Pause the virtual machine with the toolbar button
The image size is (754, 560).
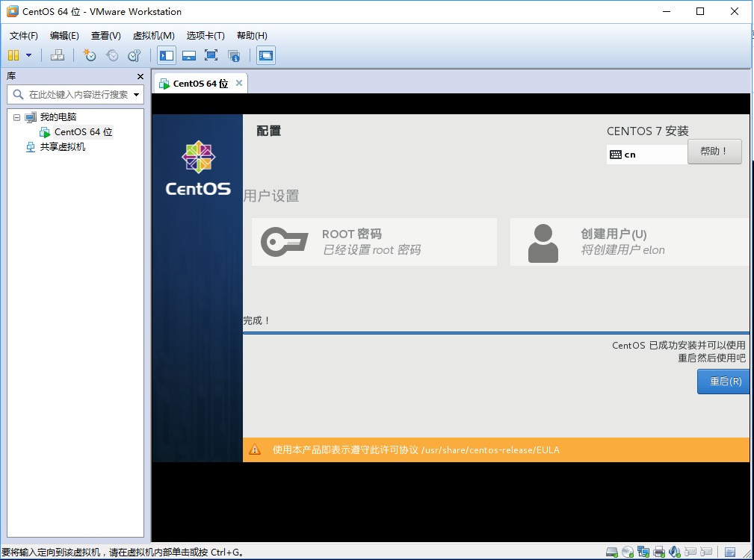(x=13, y=55)
